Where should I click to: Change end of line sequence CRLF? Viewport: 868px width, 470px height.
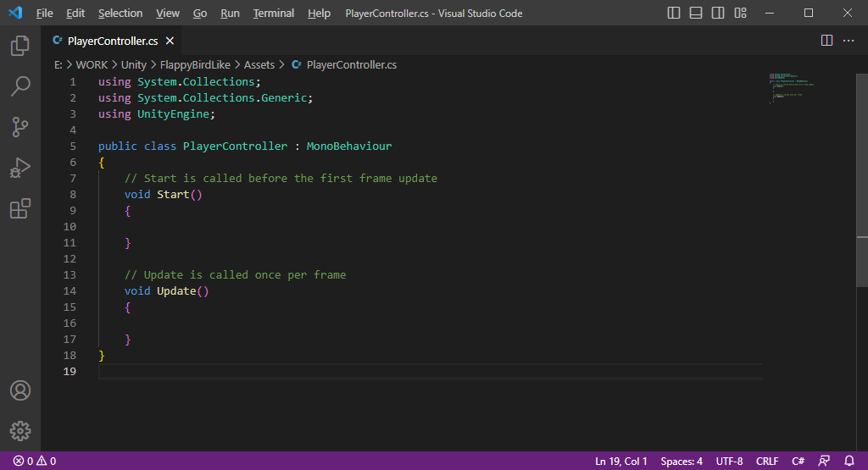pyautogui.click(x=767, y=461)
